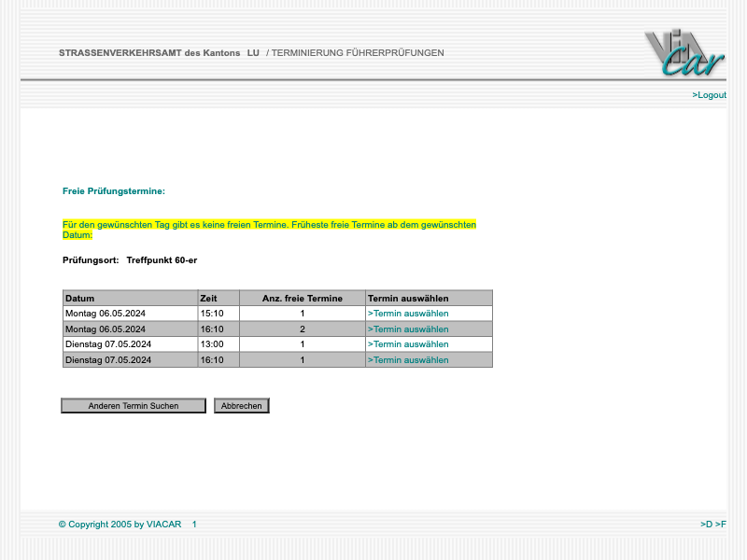Click the ViaCar logo
747x560 pixels.
[x=684, y=54]
